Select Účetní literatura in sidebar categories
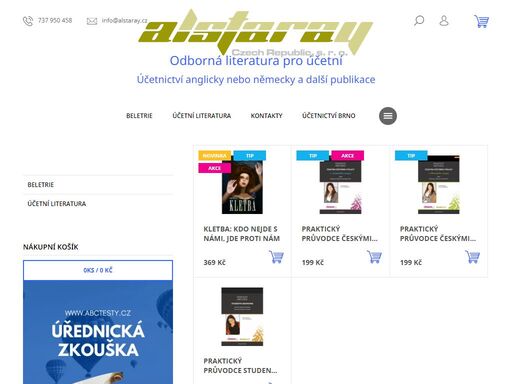 click(x=98, y=204)
